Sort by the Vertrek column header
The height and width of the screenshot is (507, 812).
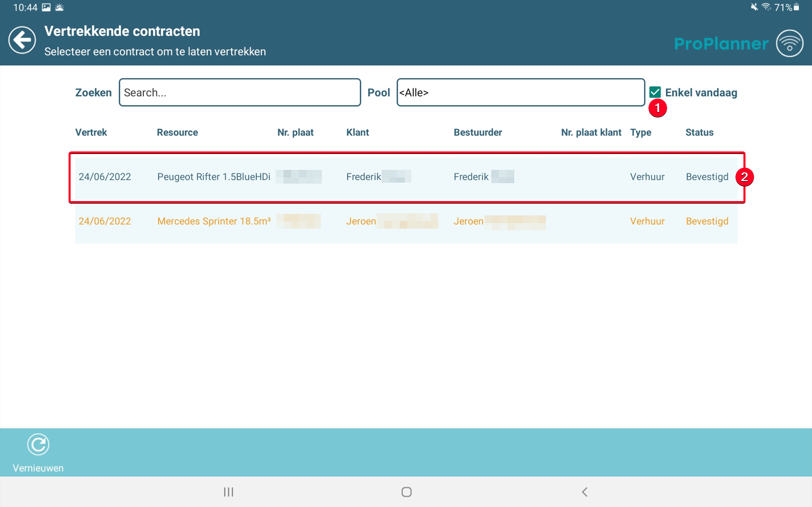pos(91,133)
